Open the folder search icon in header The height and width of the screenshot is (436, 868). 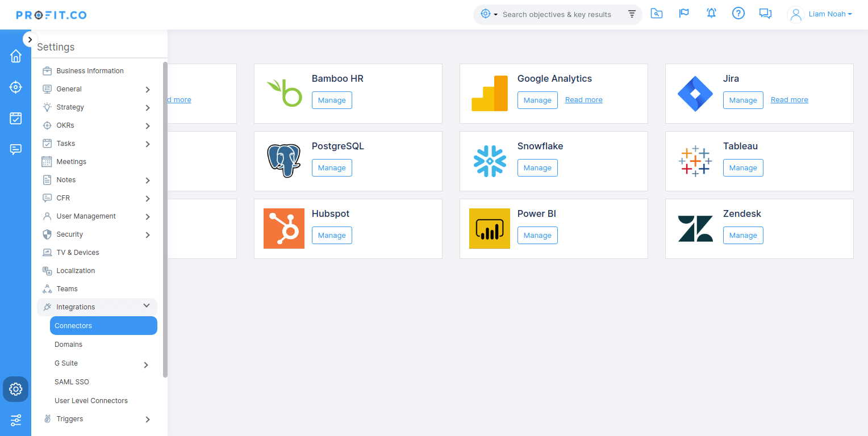(657, 14)
